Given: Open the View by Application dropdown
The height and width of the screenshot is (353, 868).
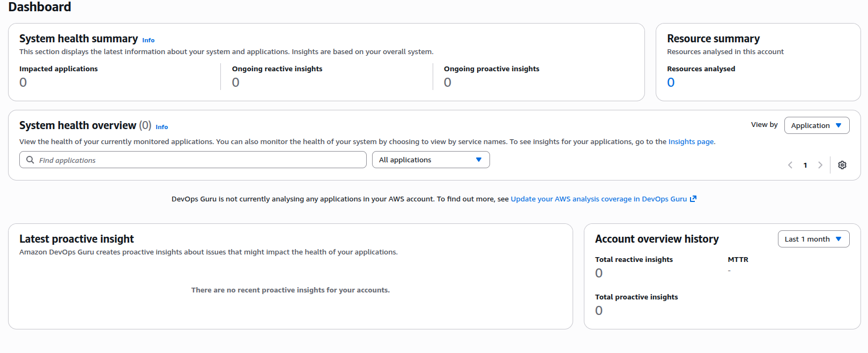Looking at the screenshot, I should coord(816,125).
